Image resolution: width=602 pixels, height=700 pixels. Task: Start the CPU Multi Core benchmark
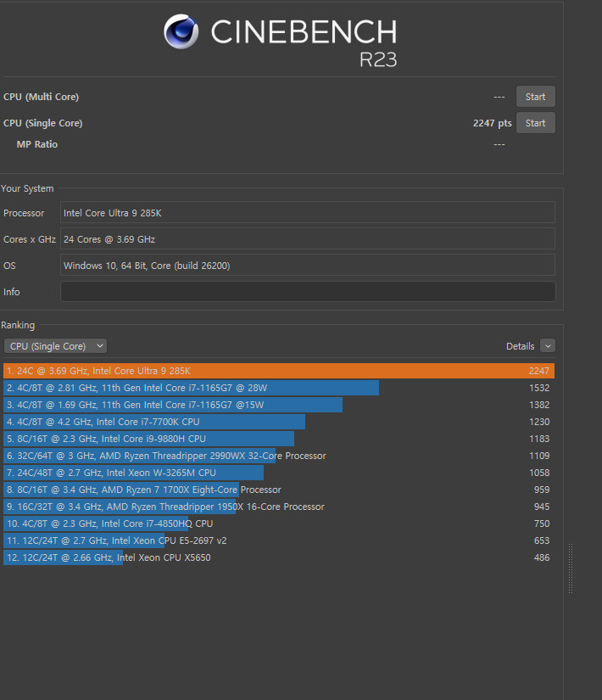tap(535, 97)
